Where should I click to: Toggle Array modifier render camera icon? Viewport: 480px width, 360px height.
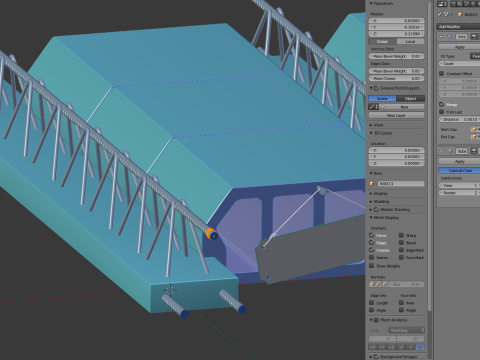(x=474, y=37)
